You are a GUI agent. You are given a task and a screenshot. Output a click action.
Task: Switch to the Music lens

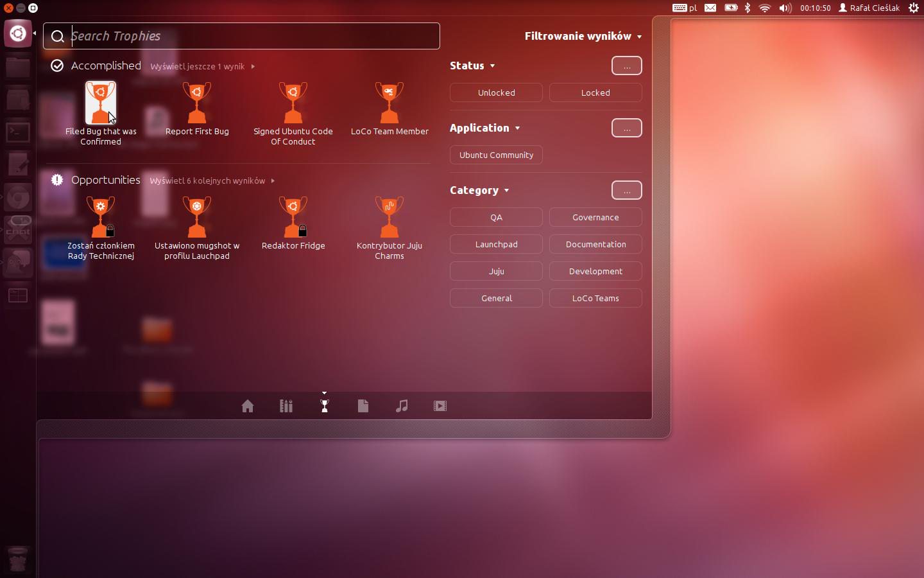[402, 406]
